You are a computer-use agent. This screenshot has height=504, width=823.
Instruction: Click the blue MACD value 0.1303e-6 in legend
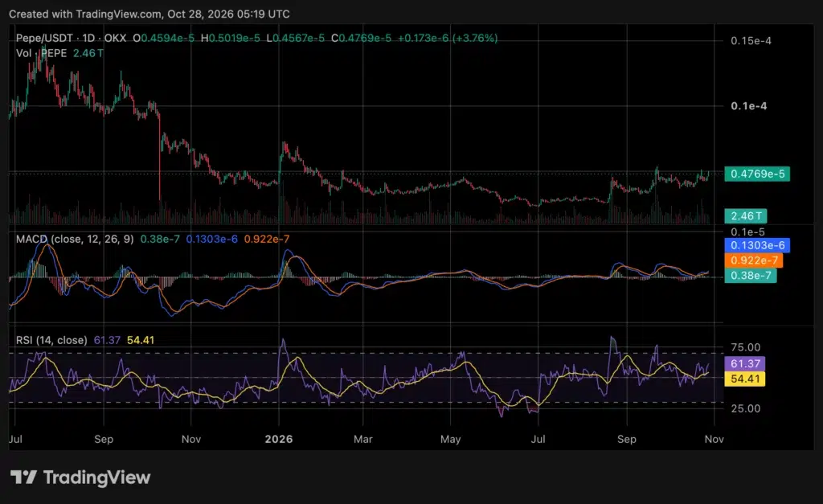(x=212, y=240)
